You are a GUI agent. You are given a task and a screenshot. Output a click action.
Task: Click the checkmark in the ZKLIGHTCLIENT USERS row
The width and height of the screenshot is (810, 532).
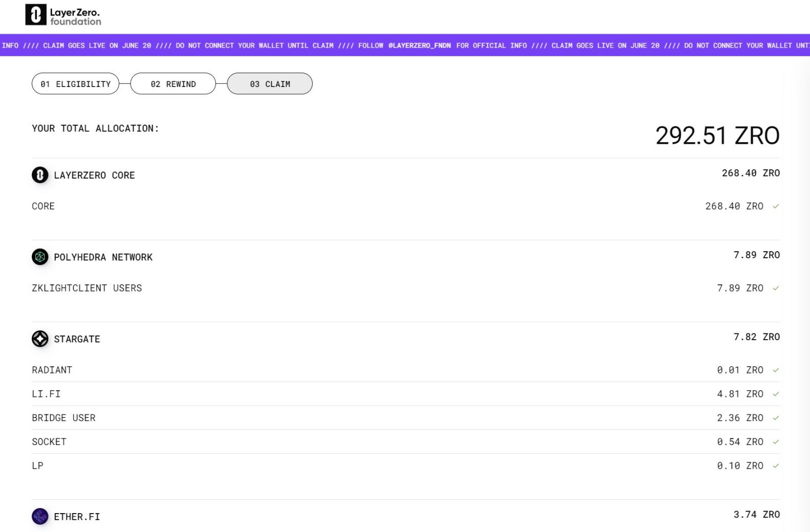[x=776, y=288]
